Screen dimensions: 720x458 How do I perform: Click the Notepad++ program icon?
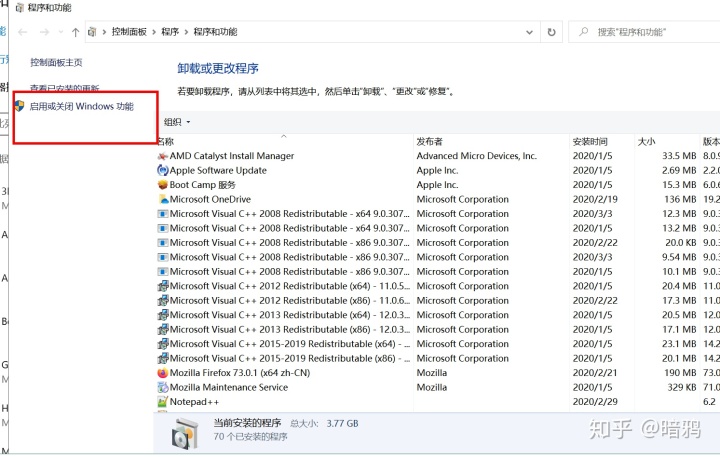coord(163,402)
